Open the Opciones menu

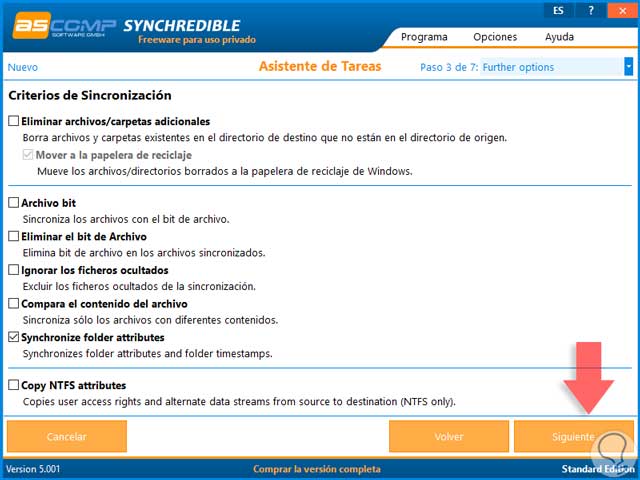pos(495,37)
